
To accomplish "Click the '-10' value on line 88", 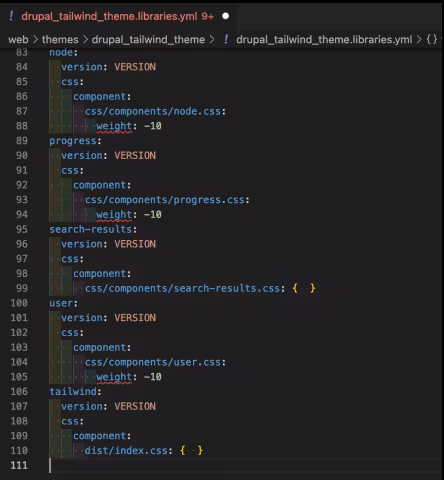I will click(153, 126).
